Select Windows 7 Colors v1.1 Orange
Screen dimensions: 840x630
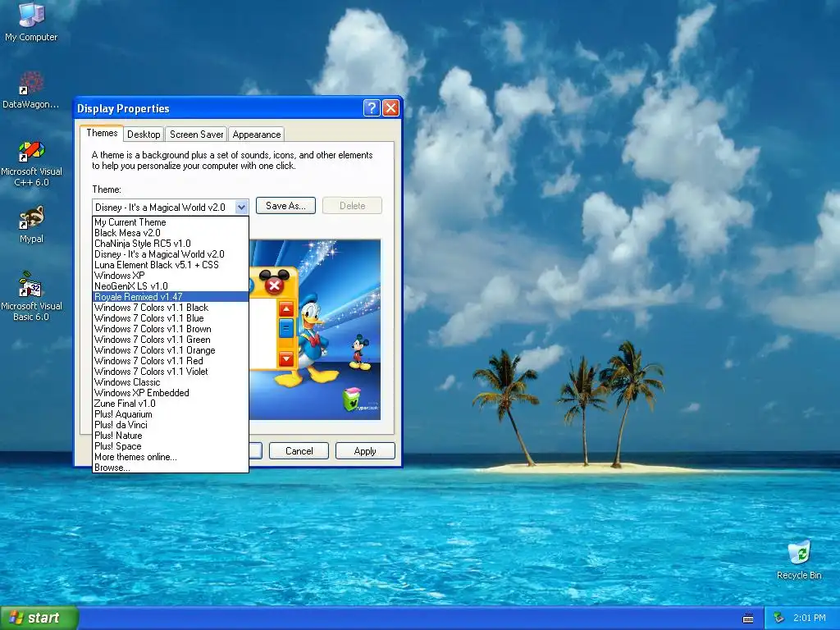click(171, 350)
